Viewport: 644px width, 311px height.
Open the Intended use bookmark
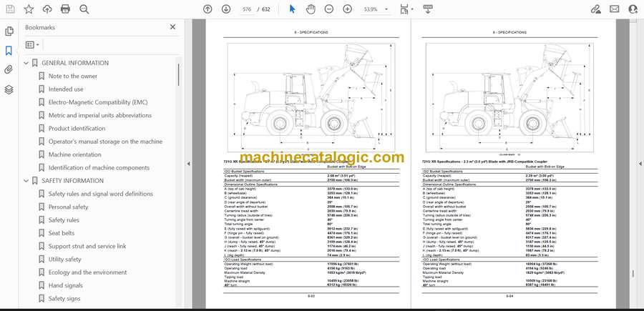[66, 89]
